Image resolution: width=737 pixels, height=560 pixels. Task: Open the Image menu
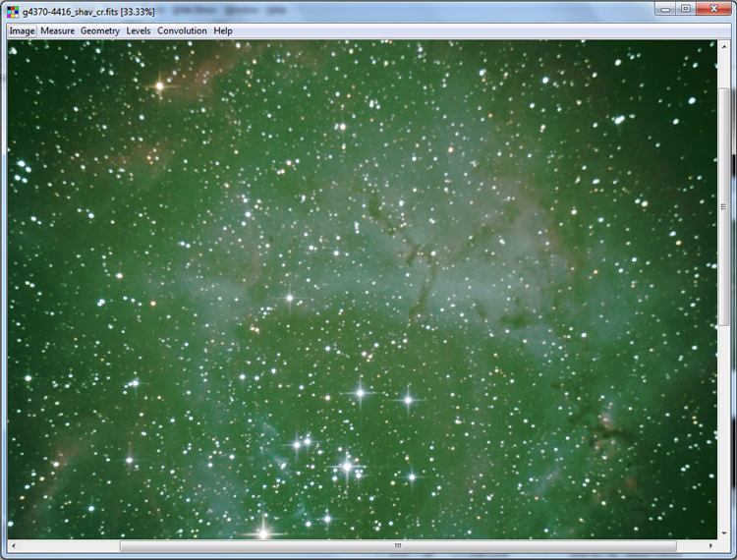[22, 31]
